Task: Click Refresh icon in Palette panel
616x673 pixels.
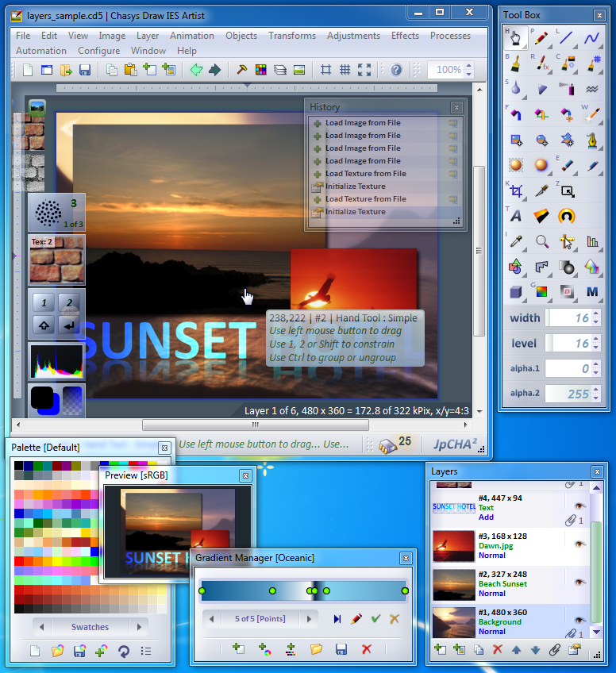Action: (x=124, y=651)
